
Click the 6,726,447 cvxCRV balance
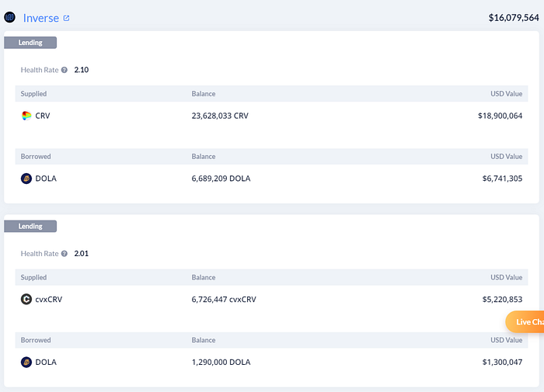(225, 299)
